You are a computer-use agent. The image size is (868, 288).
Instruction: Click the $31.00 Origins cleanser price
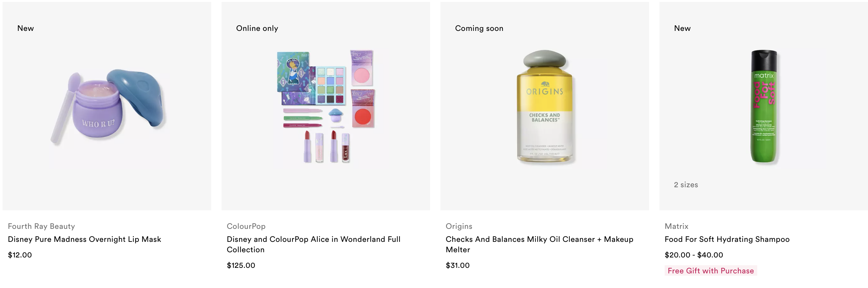coord(457,265)
